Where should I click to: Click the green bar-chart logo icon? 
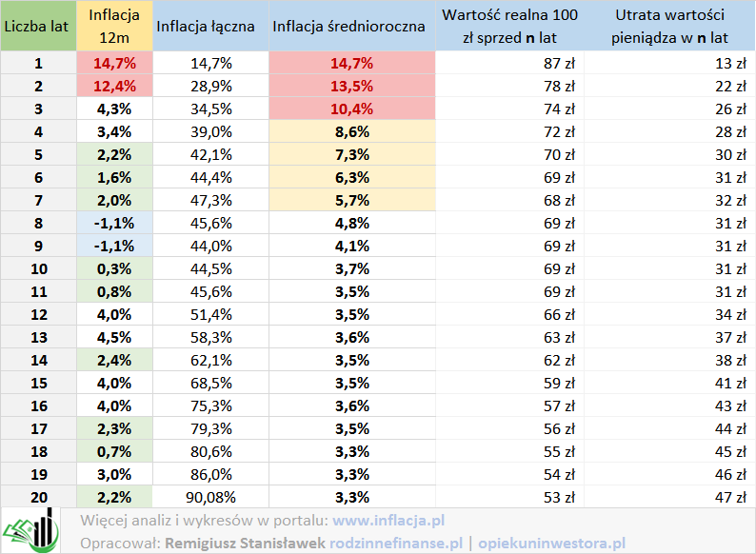pyautogui.click(x=29, y=530)
